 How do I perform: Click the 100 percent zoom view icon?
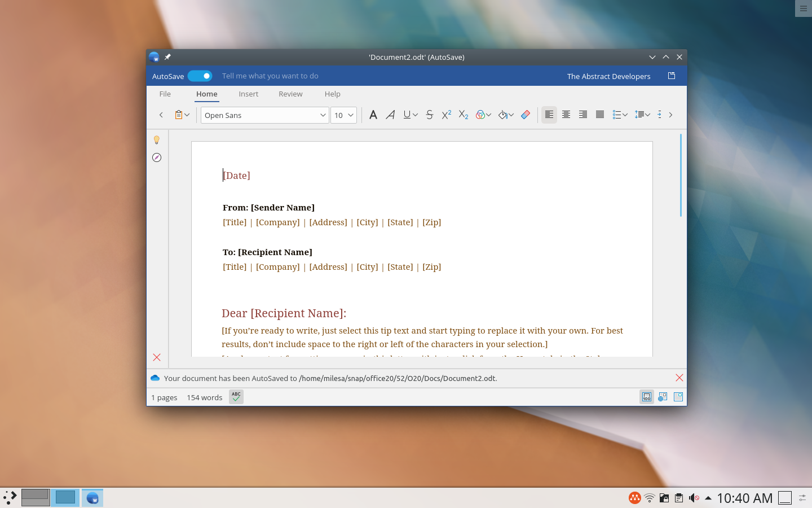(647, 397)
